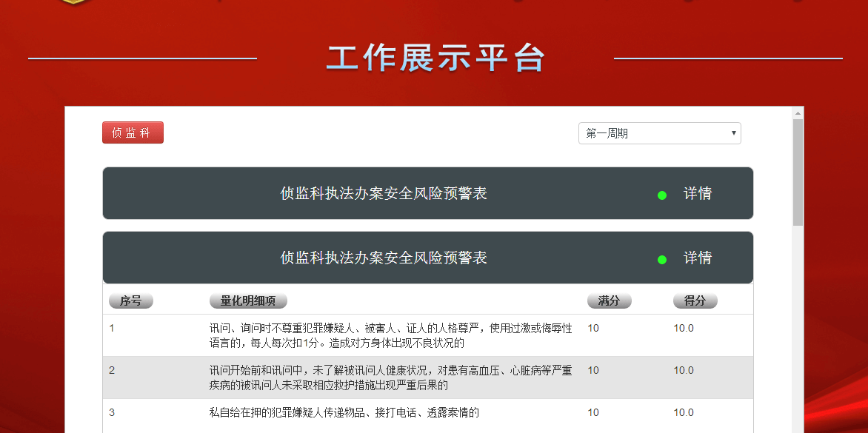
Task: Click the green status dot in the first panel
Action: click(661, 195)
